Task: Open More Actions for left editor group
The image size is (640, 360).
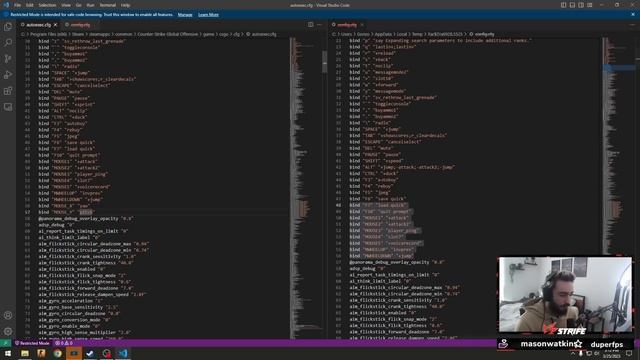Action: (319, 24)
